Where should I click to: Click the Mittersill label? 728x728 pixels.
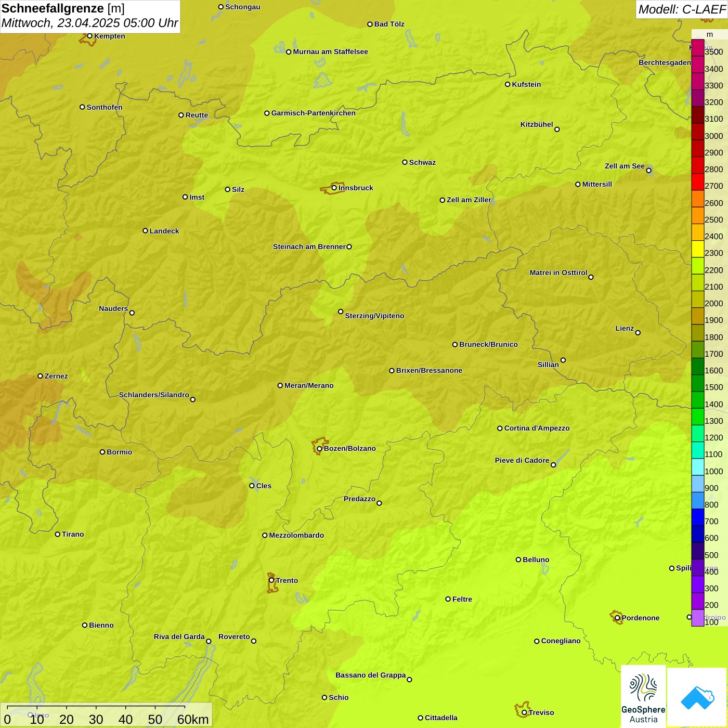(597, 184)
